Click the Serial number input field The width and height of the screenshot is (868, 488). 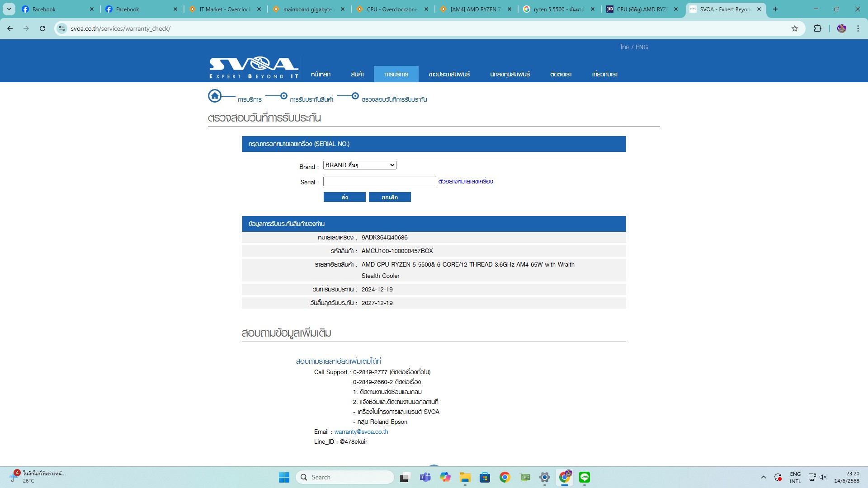(380, 181)
